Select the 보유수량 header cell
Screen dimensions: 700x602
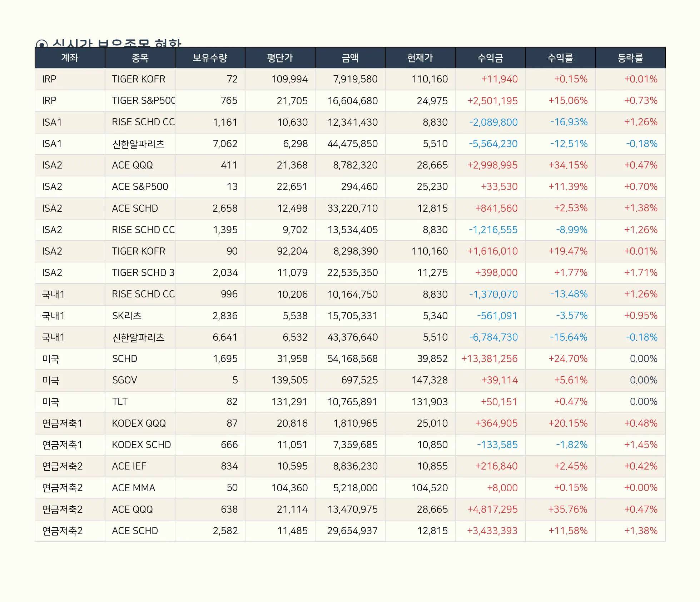(x=210, y=58)
